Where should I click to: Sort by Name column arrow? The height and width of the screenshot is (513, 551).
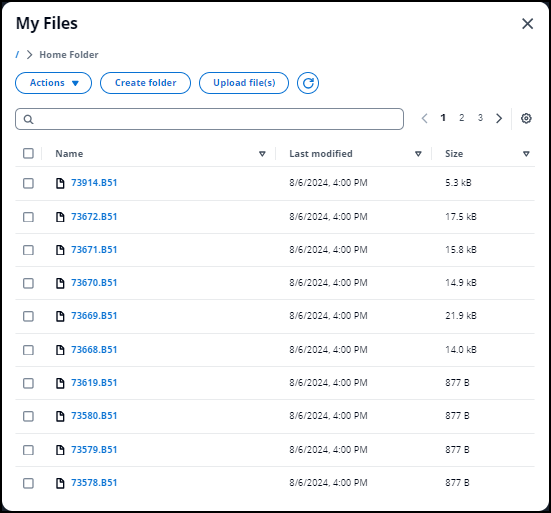(x=262, y=154)
